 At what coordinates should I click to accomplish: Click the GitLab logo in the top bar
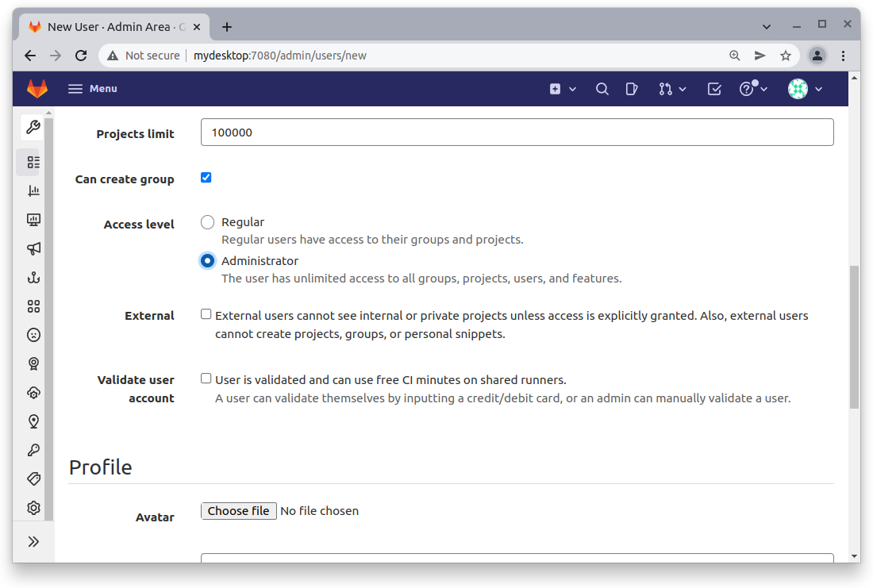click(37, 88)
